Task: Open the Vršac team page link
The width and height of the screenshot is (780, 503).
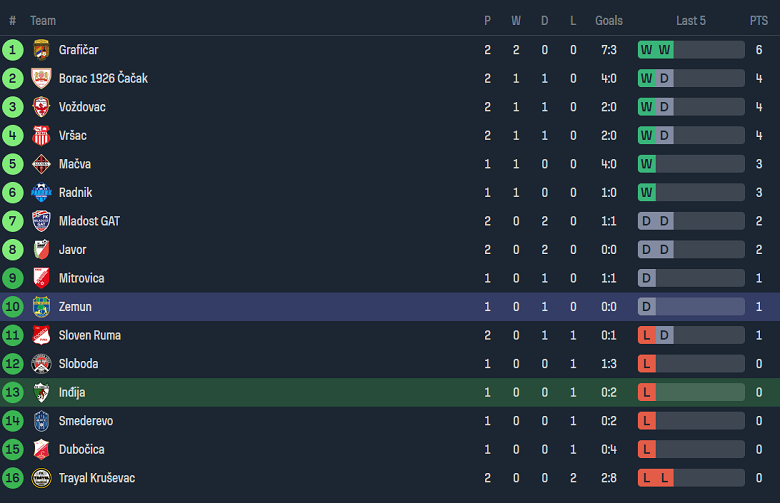Action: [x=75, y=135]
